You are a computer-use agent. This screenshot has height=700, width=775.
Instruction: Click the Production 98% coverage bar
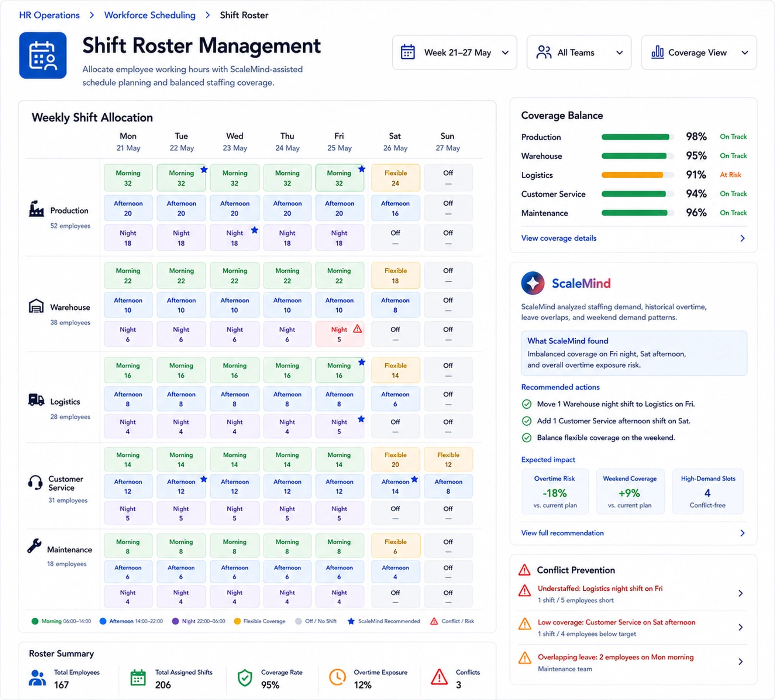[637, 137]
